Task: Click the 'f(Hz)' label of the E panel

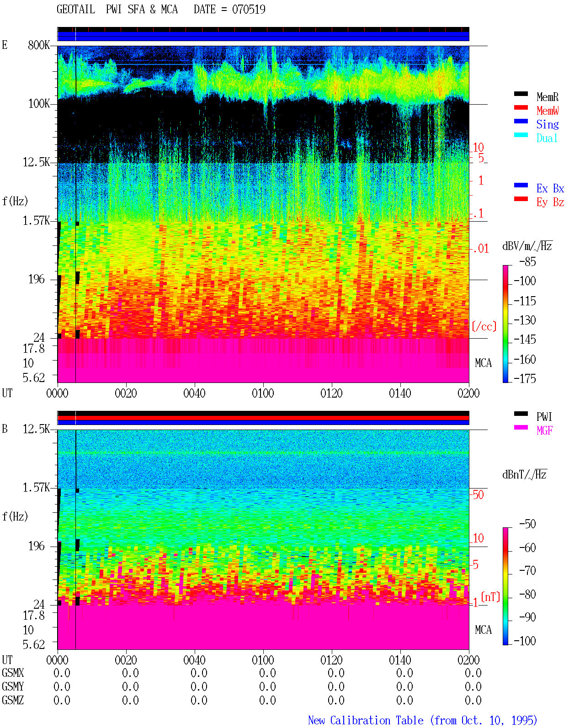Action: pyautogui.click(x=15, y=201)
